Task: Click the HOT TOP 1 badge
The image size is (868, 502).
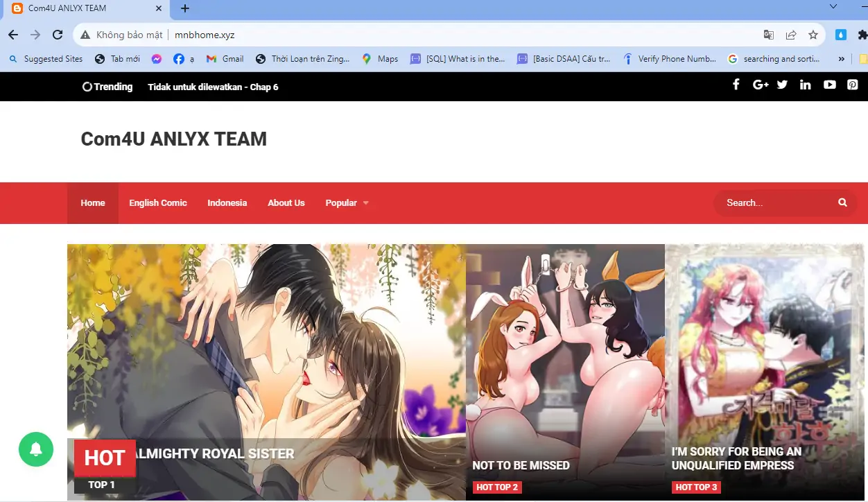Action: tap(105, 466)
